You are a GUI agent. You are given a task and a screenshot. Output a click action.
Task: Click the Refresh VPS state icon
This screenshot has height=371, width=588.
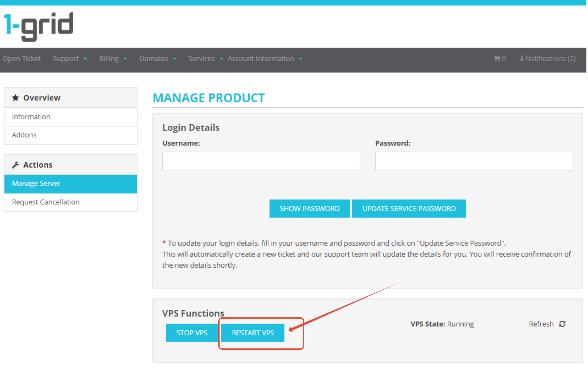click(x=562, y=324)
